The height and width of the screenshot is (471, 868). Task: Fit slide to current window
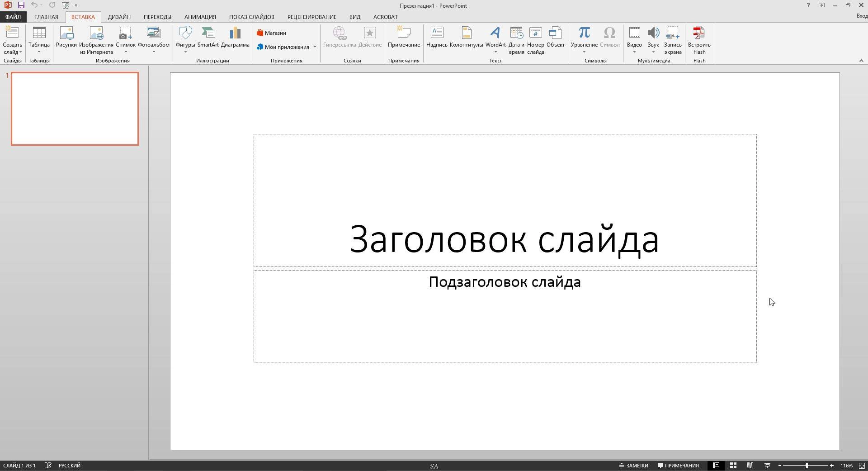pyautogui.click(x=862, y=466)
